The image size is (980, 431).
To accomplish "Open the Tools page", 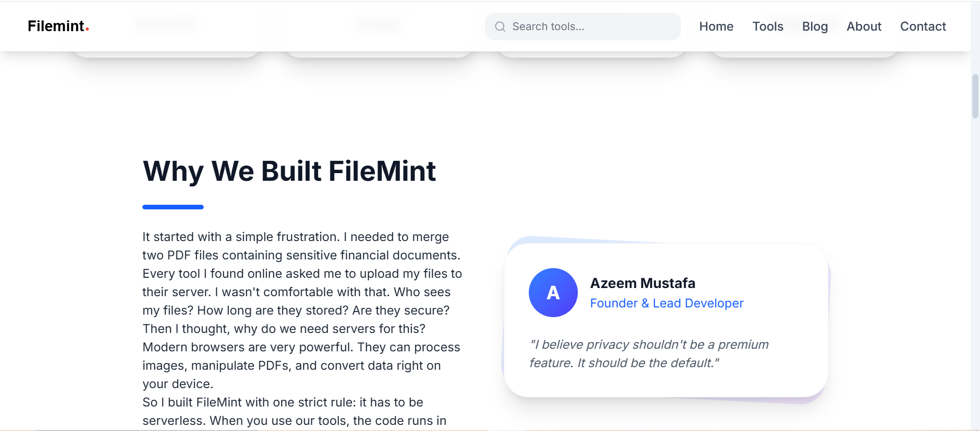I will pos(768,26).
